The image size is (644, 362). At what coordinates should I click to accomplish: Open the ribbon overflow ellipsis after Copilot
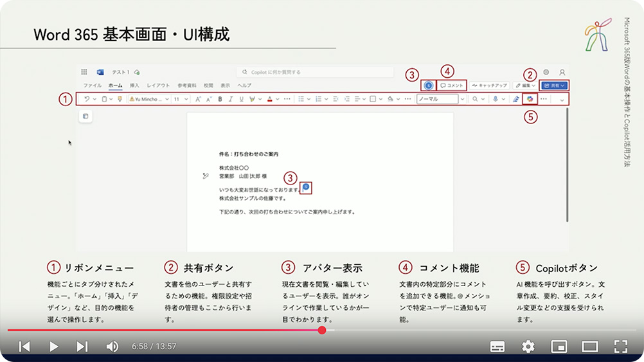[543, 99]
